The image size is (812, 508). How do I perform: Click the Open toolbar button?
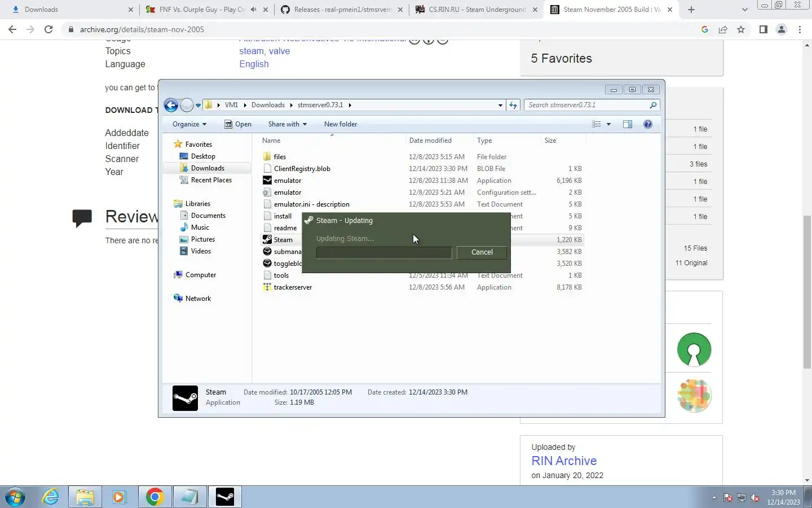coord(238,124)
